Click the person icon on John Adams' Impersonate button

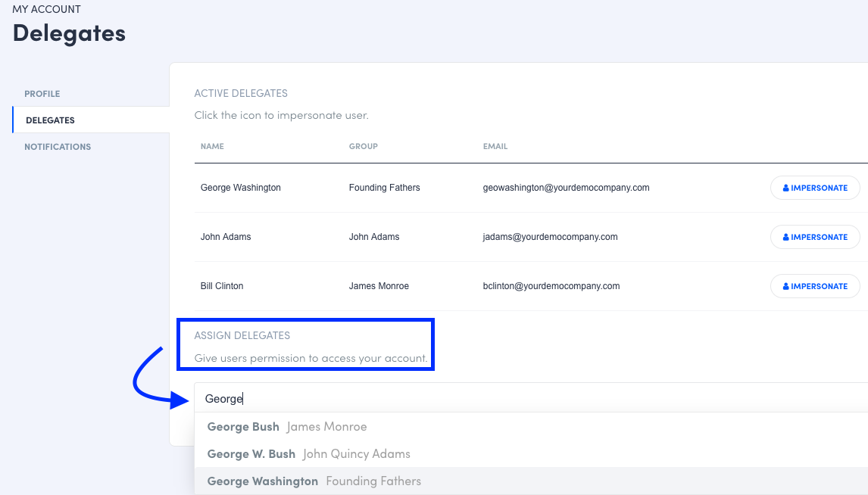[x=786, y=236]
